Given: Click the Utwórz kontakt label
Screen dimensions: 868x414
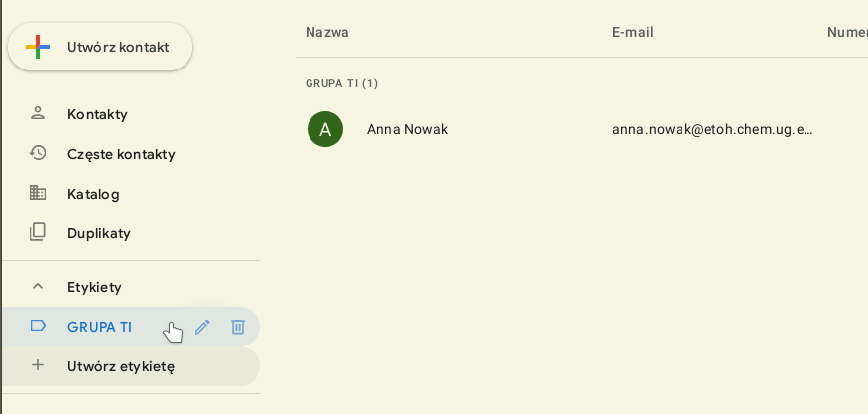Looking at the screenshot, I should [x=118, y=47].
